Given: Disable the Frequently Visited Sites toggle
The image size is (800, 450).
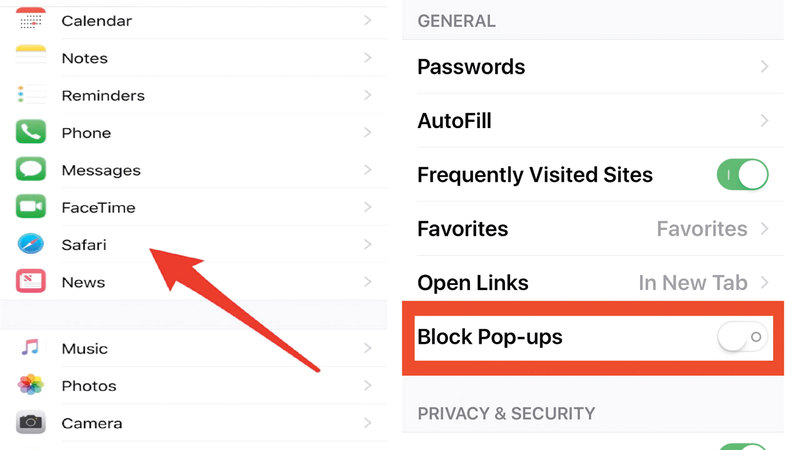Looking at the screenshot, I should click(x=742, y=175).
